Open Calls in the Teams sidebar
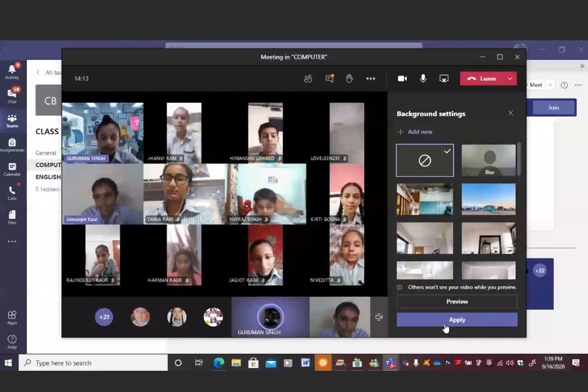The height and width of the screenshot is (392, 588). click(x=12, y=193)
